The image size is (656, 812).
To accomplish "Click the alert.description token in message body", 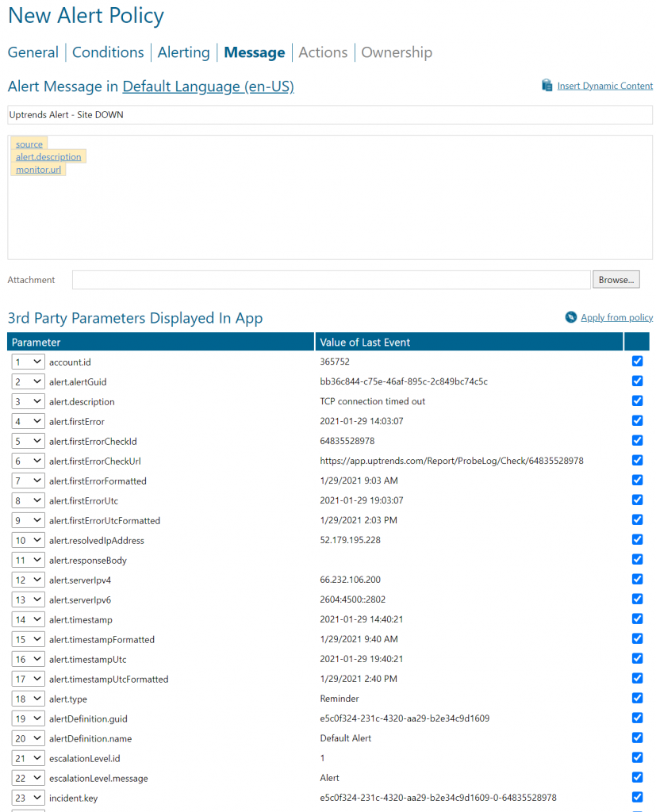I will tap(48, 157).
